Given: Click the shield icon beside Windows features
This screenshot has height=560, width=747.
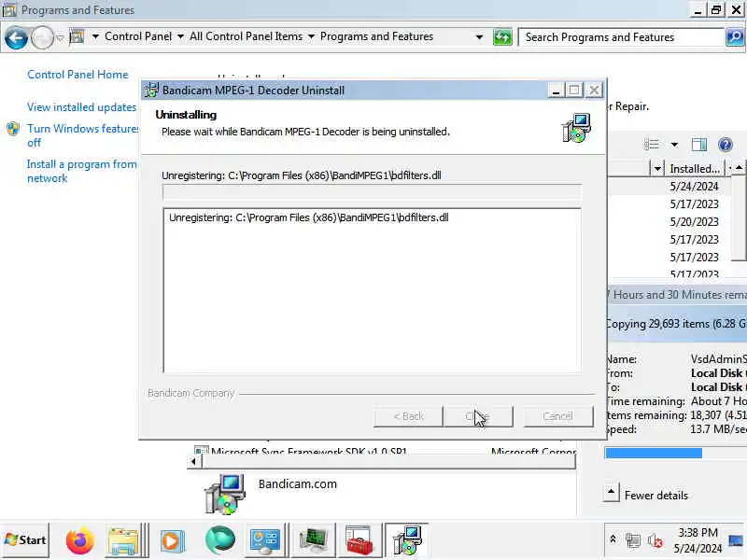Looking at the screenshot, I should (x=13, y=129).
